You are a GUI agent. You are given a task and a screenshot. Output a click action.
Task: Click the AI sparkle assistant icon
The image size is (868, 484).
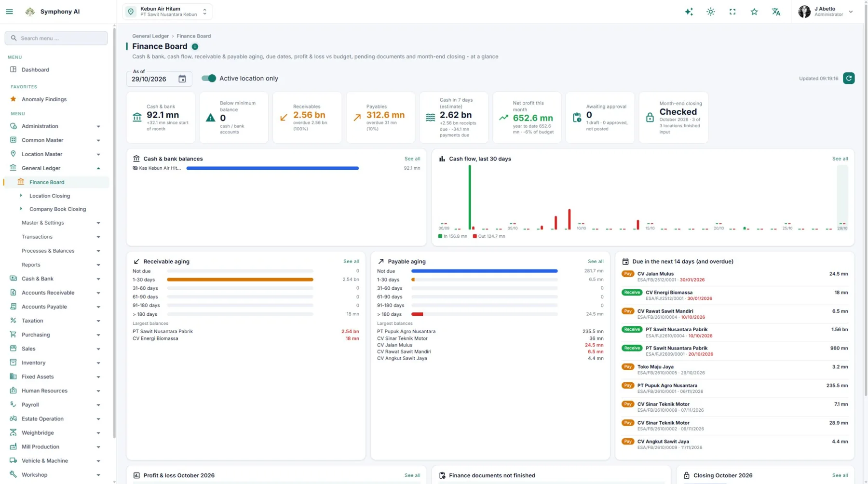(689, 12)
